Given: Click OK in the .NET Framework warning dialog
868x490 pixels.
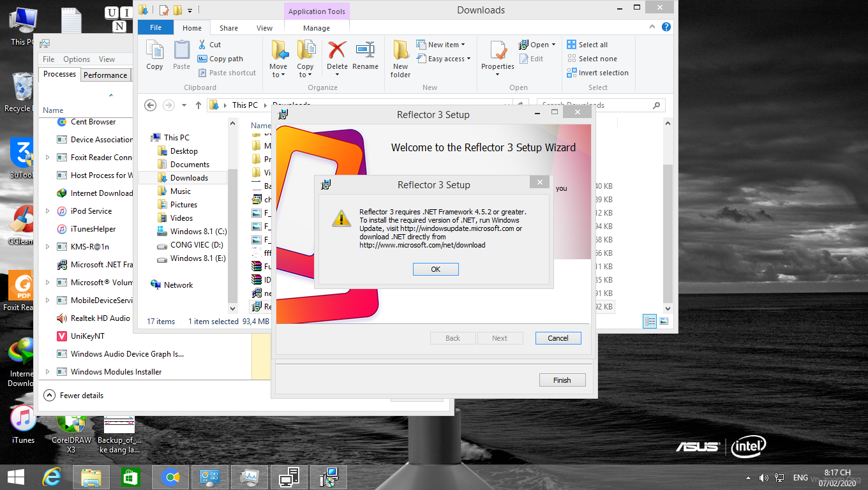Looking at the screenshot, I should (x=435, y=269).
